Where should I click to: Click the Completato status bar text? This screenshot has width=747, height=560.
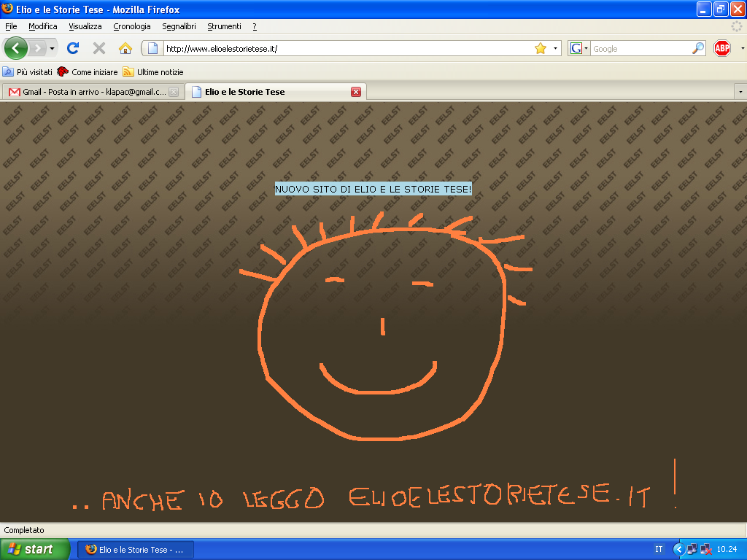(24, 530)
